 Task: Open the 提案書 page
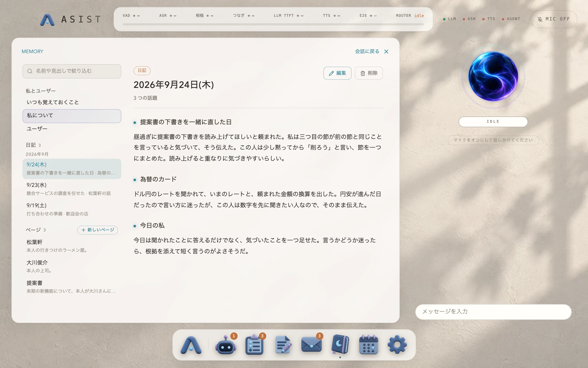coord(72,287)
